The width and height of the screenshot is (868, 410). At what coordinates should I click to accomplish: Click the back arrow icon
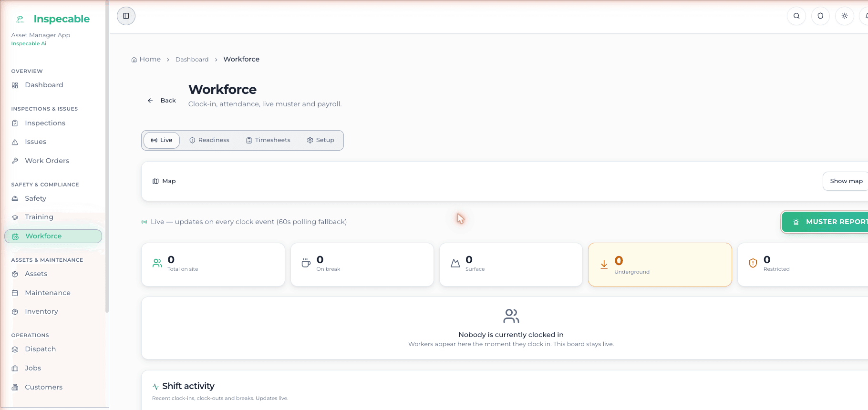tap(150, 101)
